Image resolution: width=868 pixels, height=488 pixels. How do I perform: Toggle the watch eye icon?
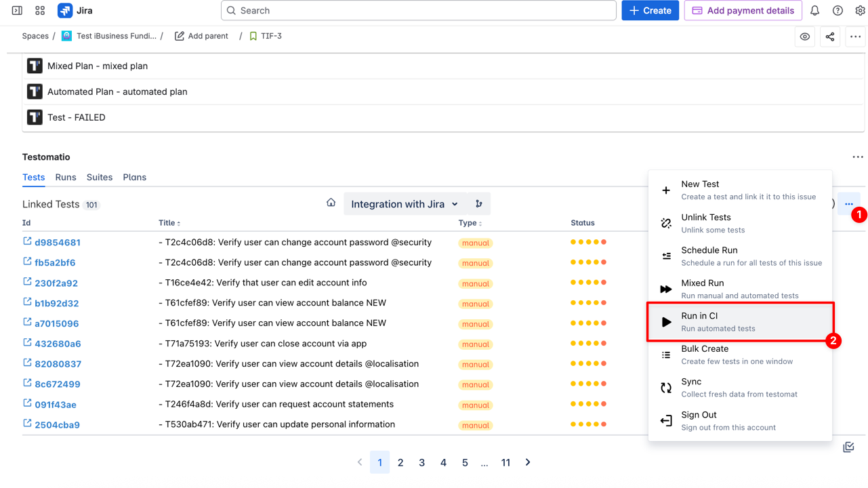pyautogui.click(x=805, y=37)
